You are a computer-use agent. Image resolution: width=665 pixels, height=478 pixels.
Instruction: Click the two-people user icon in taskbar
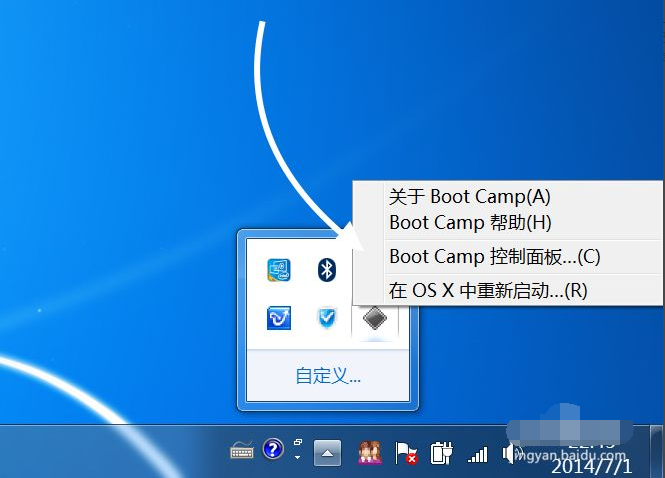tap(369, 453)
